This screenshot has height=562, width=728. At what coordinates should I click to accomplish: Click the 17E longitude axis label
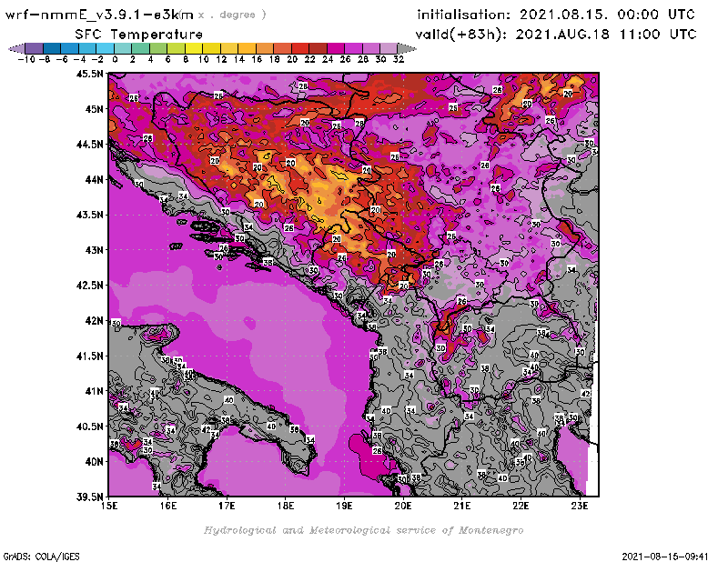[227, 506]
